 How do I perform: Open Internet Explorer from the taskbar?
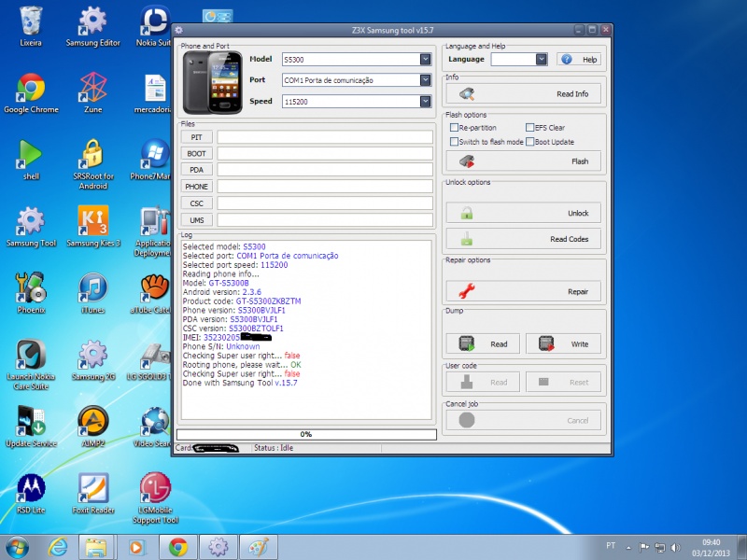coord(58,547)
